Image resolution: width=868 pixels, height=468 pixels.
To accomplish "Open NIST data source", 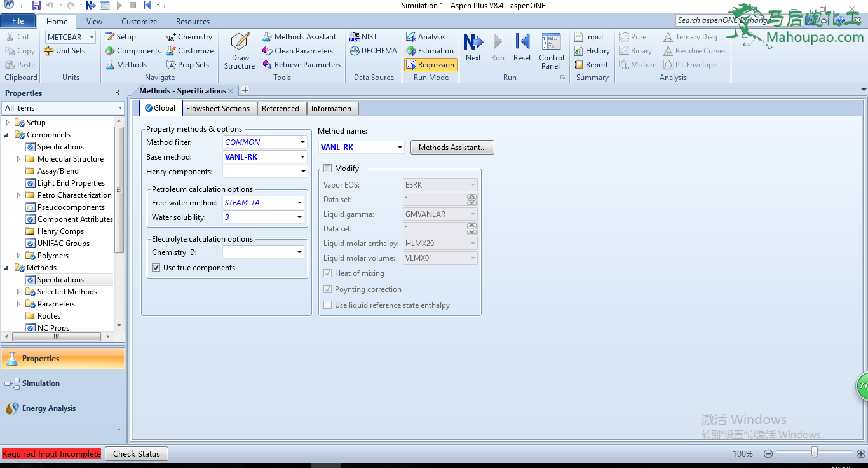I will click(x=363, y=37).
